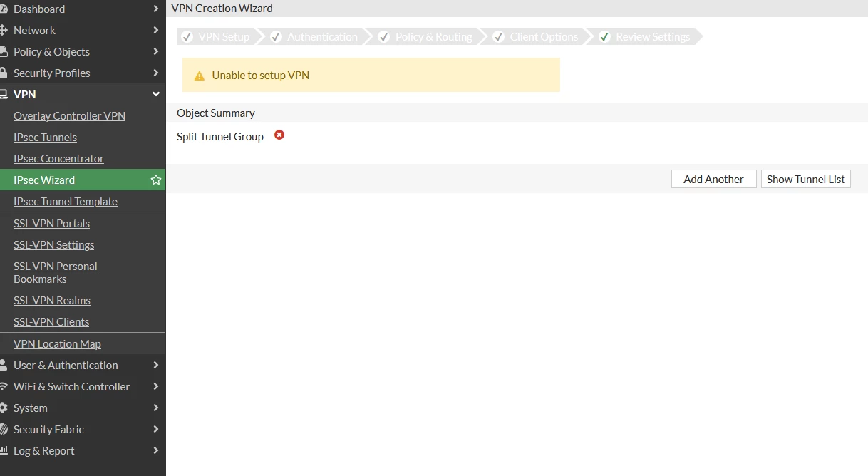Go to SSL-VPN Realms

[x=52, y=301]
